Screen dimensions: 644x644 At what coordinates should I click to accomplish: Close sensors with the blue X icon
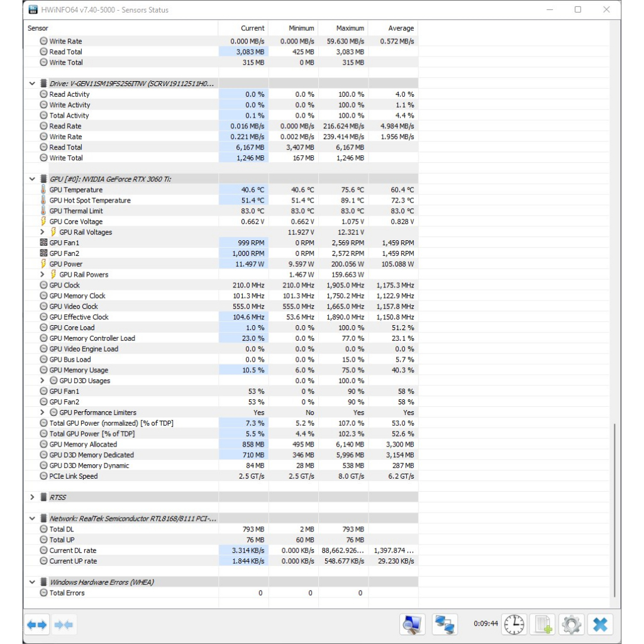(600, 625)
